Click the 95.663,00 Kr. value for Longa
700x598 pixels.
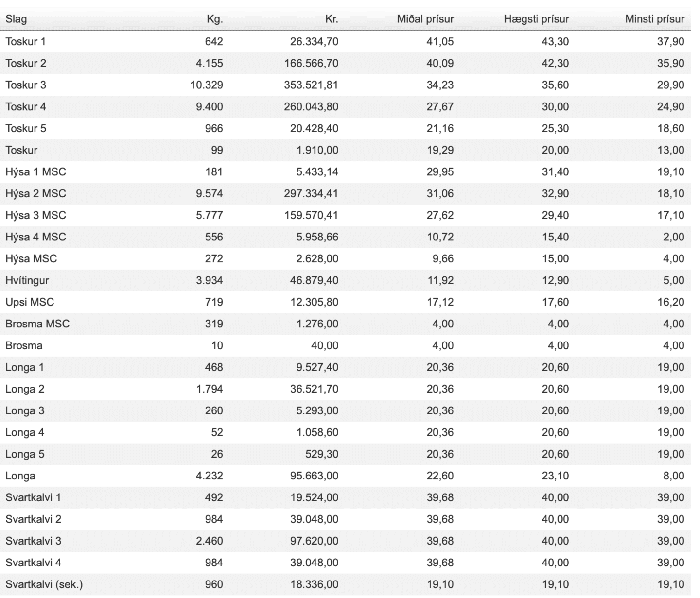tap(314, 476)
